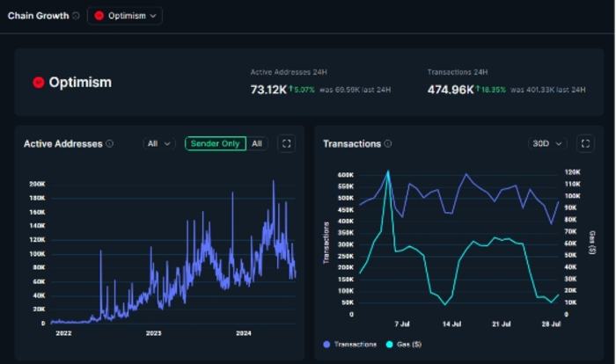Click the red Optimism logo in summary card
This screenshot has width=616, height=364.
point(39,83)
